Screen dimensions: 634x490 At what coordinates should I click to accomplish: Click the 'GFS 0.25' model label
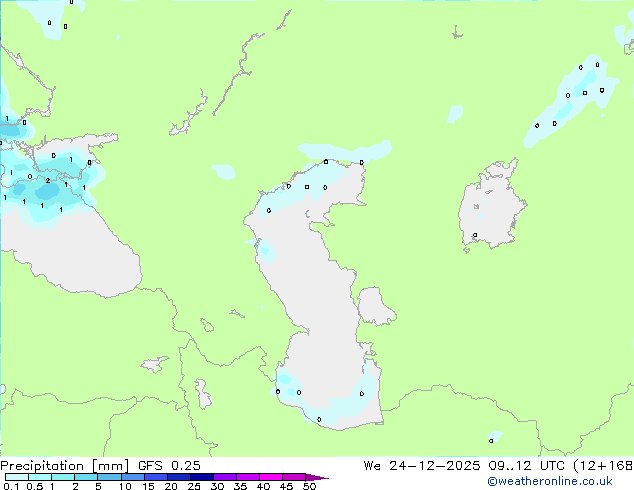(169, 466)
